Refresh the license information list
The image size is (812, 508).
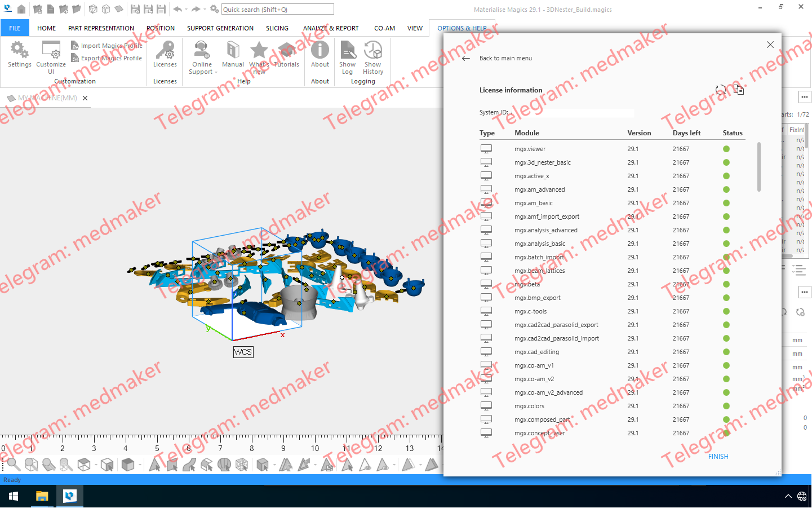[720, 90]
